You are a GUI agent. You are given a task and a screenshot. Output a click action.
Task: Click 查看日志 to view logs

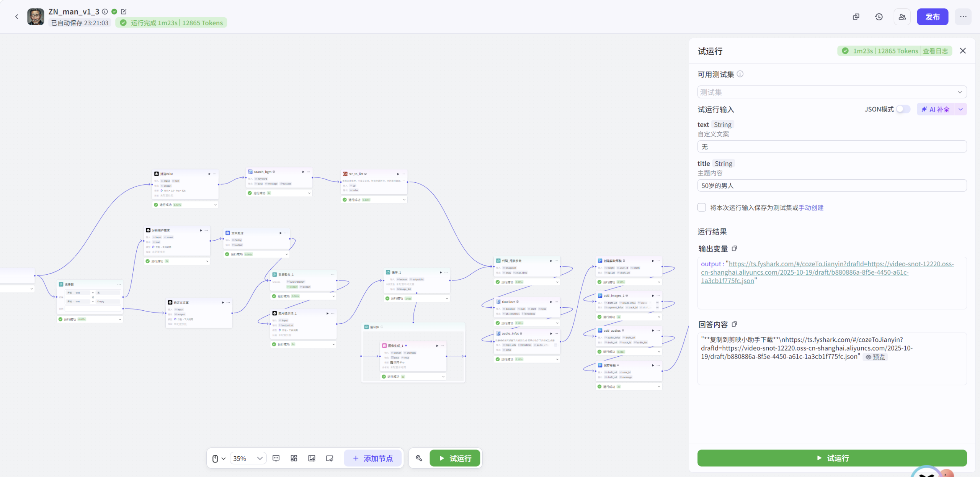point(935,51)
